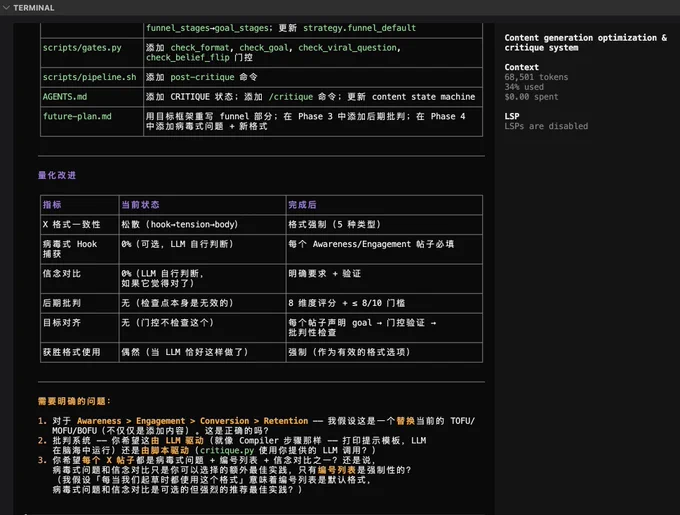Click the 获胜格式使用 row label

(x=72, y=352)
